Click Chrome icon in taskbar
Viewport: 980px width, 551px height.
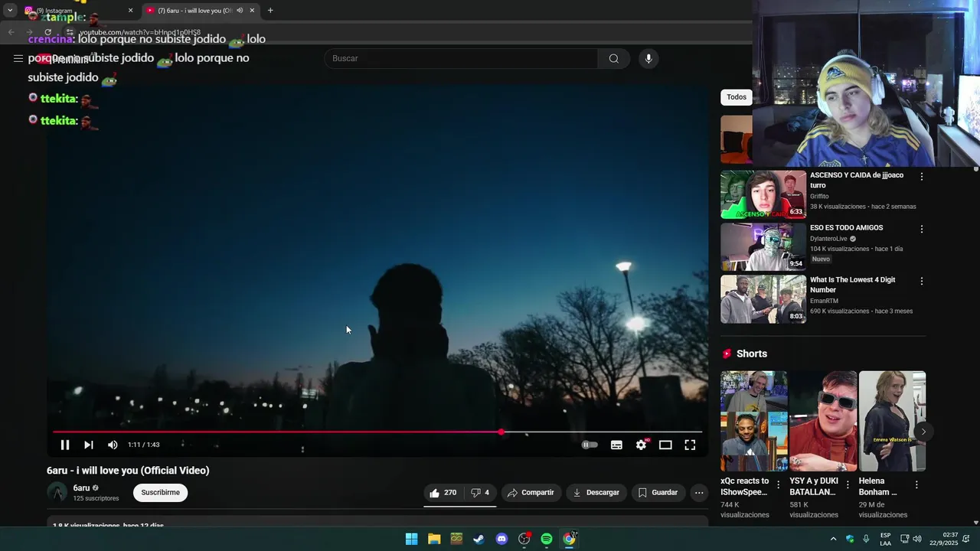point(570,539)
